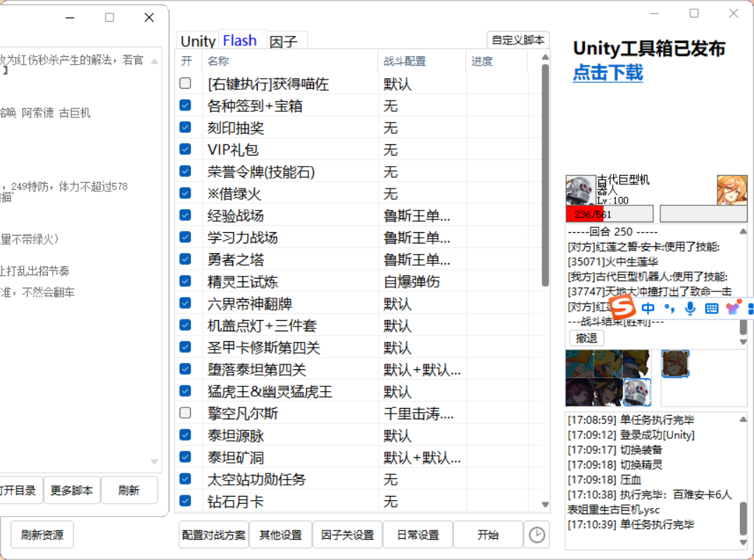
Task: Disable the ※借绿火 checkbox
Action: 185,193
